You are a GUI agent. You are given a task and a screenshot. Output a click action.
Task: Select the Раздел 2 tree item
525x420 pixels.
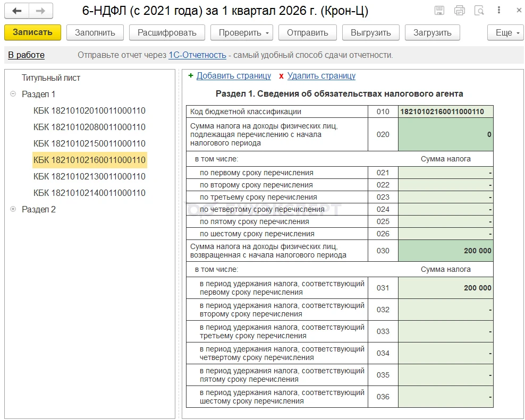(38, 209)
